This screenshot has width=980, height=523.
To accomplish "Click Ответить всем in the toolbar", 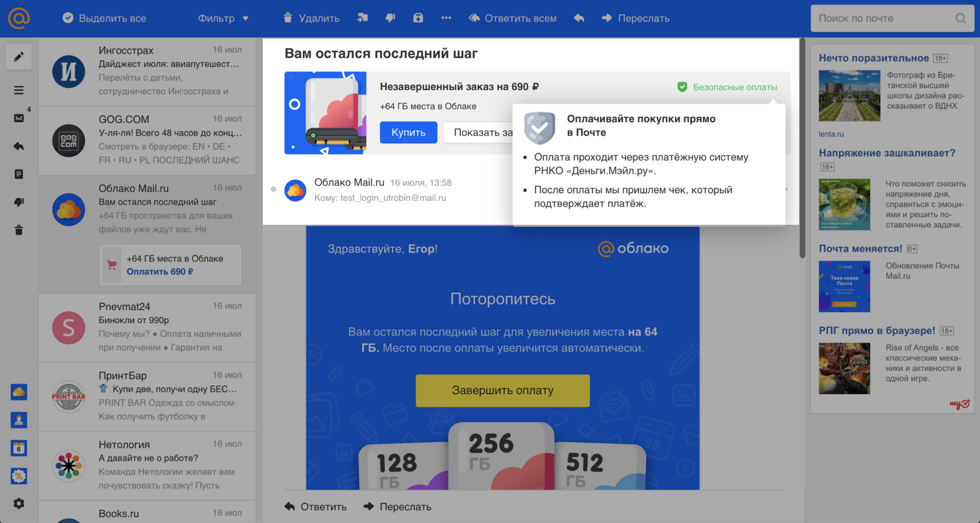I will [512, 18].
